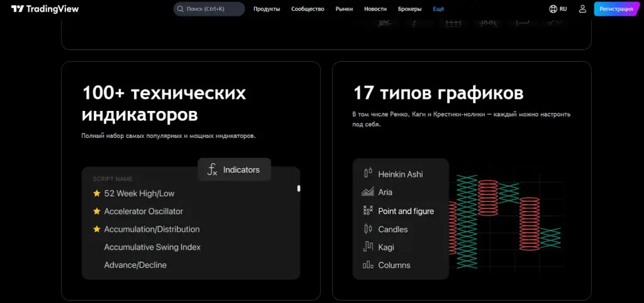The width and height of the screenshot is (644, 303).
Task: Click the indicator list scrollbar handle
Action: click(x=299, y=188)
